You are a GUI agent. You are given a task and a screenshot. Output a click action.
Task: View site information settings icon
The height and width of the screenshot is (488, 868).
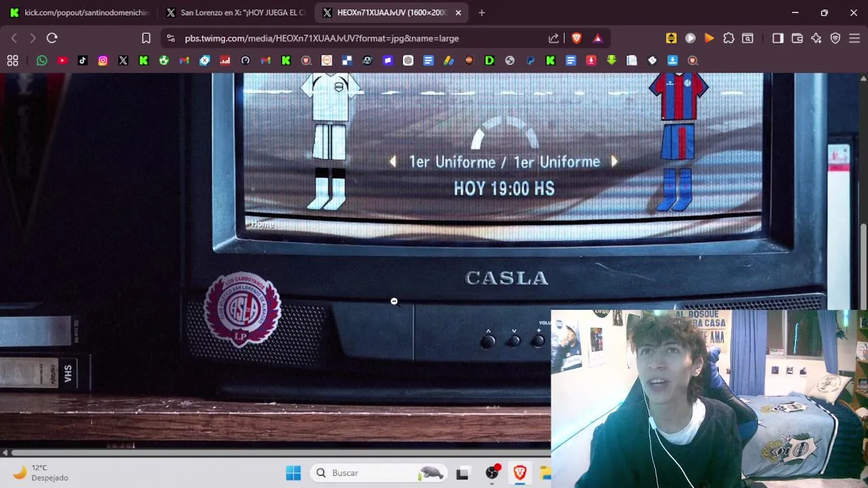pos(170,39)
